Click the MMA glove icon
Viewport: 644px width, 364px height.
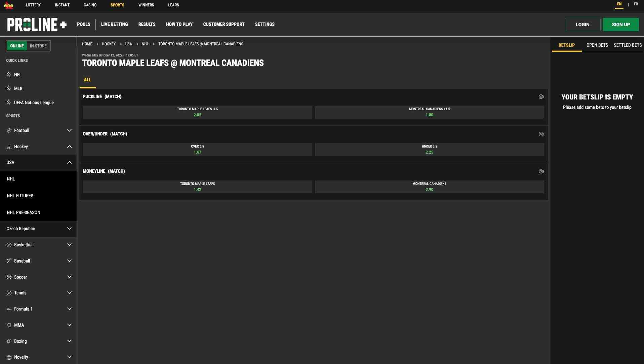point(9,325)
